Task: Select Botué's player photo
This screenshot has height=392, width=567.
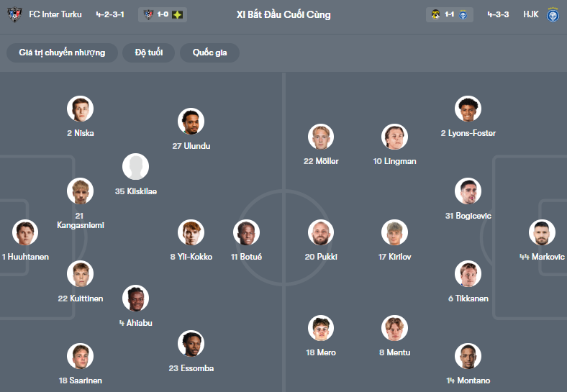Action: (x=246, y=232)
